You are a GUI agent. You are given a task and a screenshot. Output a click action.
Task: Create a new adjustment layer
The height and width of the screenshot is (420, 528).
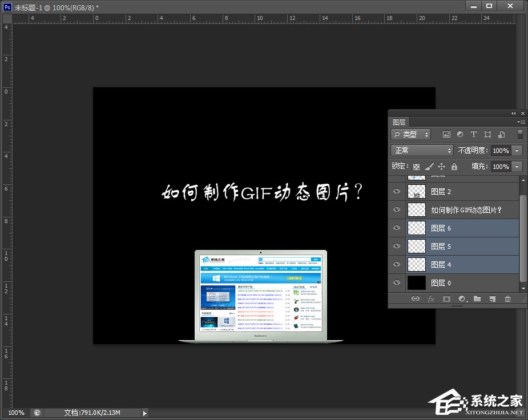[462, 299]
